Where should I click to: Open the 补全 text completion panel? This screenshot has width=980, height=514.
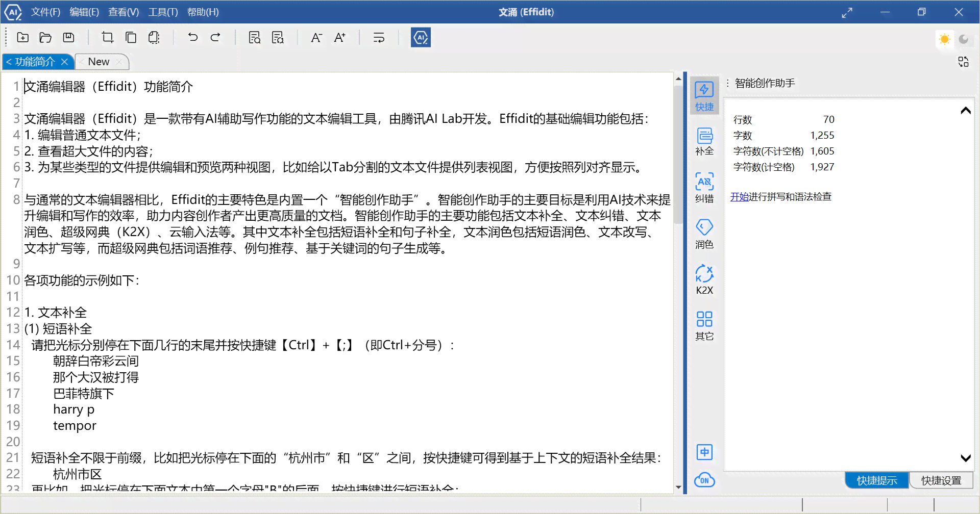pos(704,141)
